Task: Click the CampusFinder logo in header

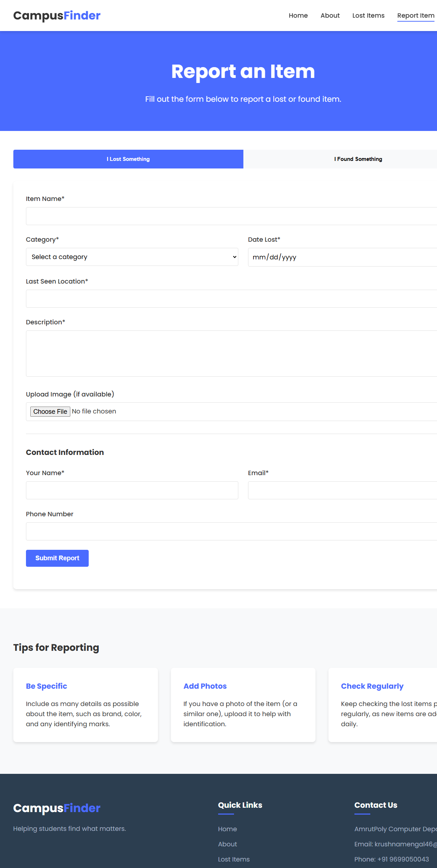Action: [x=57, y=16]
